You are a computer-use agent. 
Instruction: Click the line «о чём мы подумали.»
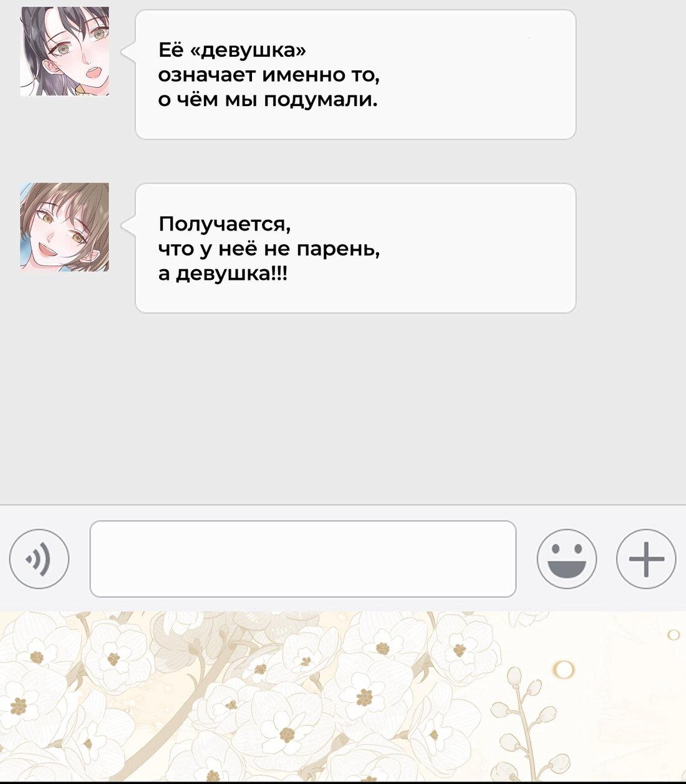pos(268,100)
